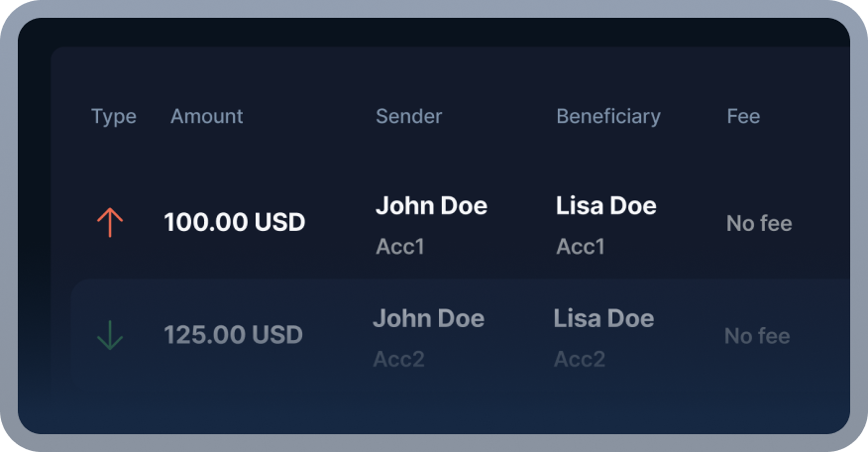Click No fee in second row

coord(757,336)
